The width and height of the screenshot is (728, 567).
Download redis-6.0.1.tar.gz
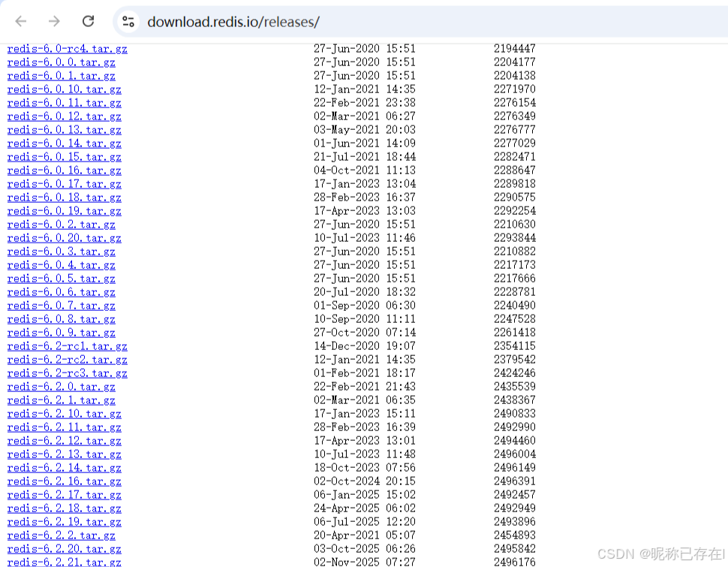62,76
